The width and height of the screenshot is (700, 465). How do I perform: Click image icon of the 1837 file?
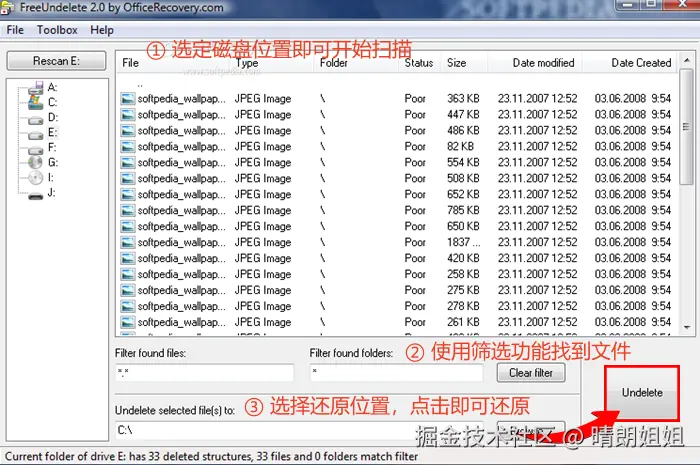point(128,242)
